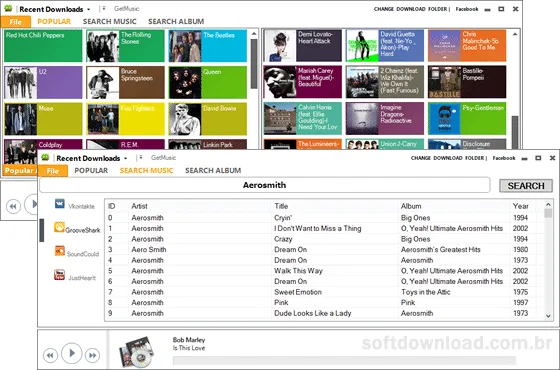Click Facebook link in back window

point(467,9)
